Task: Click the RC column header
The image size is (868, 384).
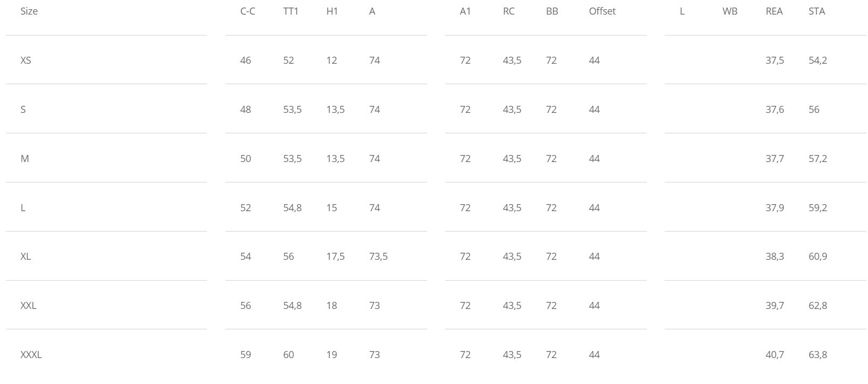Action: [509, 11]
